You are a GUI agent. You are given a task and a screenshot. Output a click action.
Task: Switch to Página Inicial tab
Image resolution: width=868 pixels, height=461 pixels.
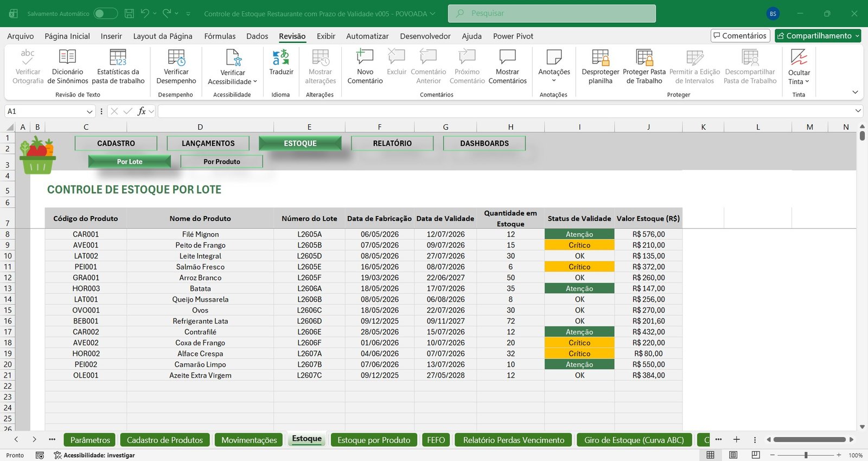click(x=67, y=36)
